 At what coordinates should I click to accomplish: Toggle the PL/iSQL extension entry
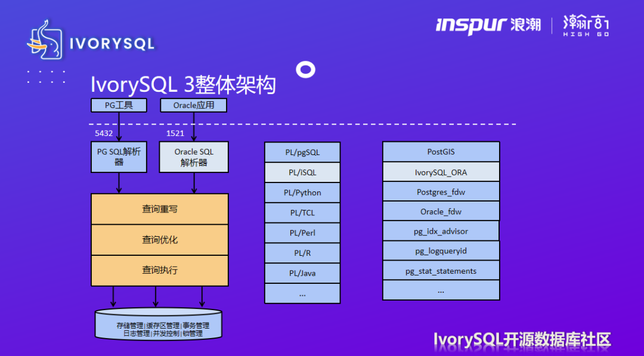[302, 172]
